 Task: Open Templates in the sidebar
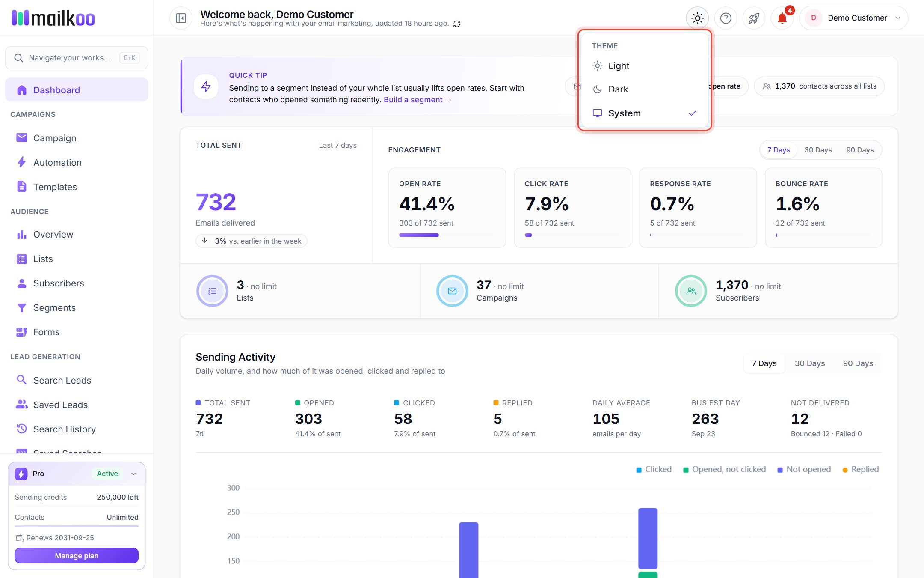tap(77, 187)
